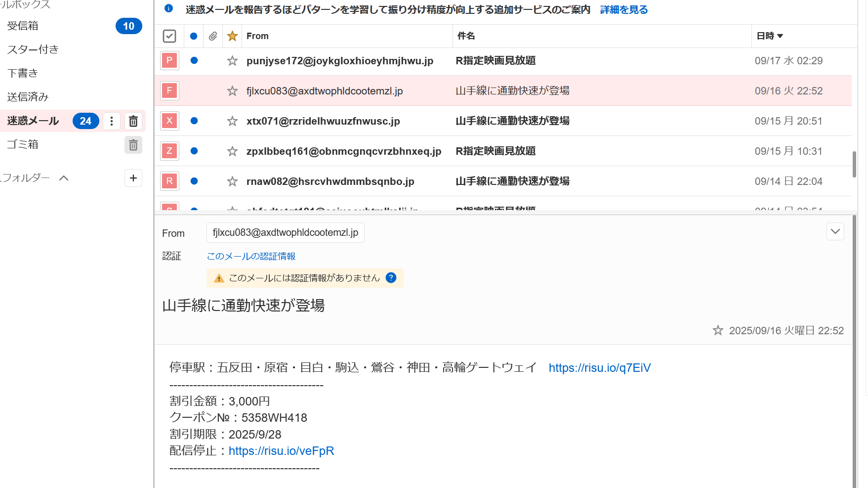868x488 pixels.
Task: Star the email dated 2025/09/16 in preview
Action: pyautogui.click(x=717, y=330)
